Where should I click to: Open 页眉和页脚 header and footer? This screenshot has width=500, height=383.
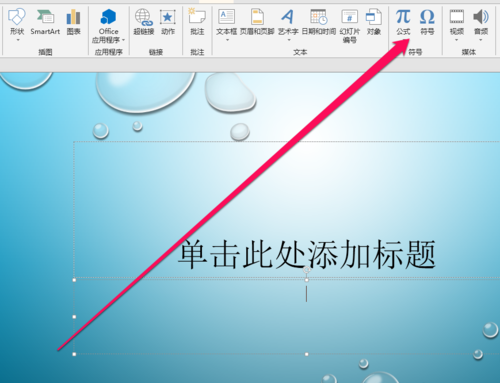coord(257,23)
